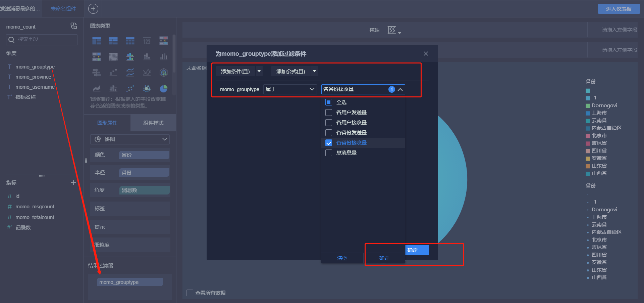
Task: Select the bubble cluster chart type
Action: pyautogui.click(x=147, y=89)
